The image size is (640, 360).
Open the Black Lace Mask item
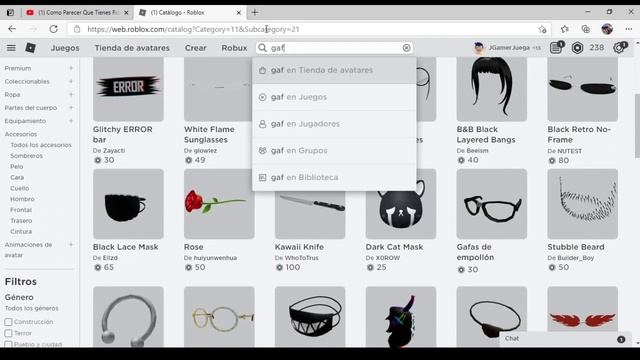pos(128,204)
